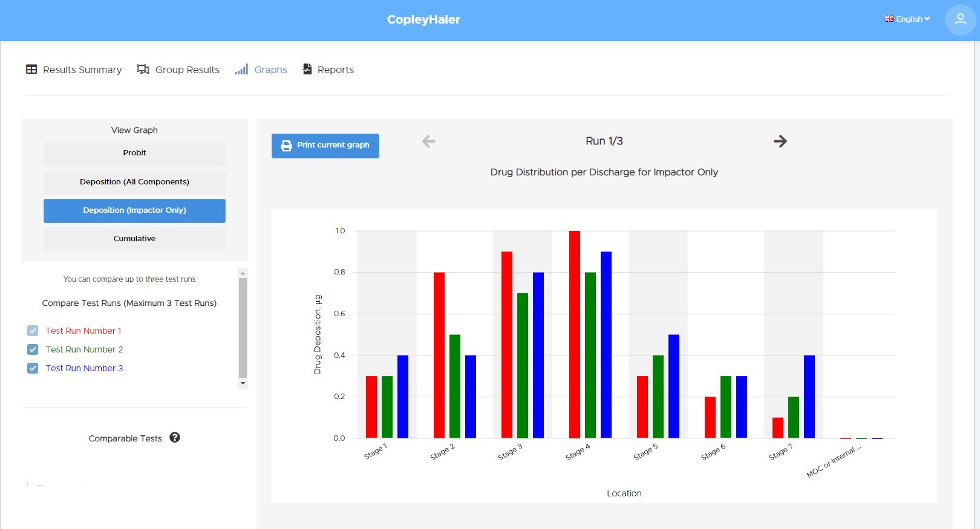Image resolution: width=980 pixels, height=529 pixels.
Task: Open the Reports tab label
Action: 335,70
